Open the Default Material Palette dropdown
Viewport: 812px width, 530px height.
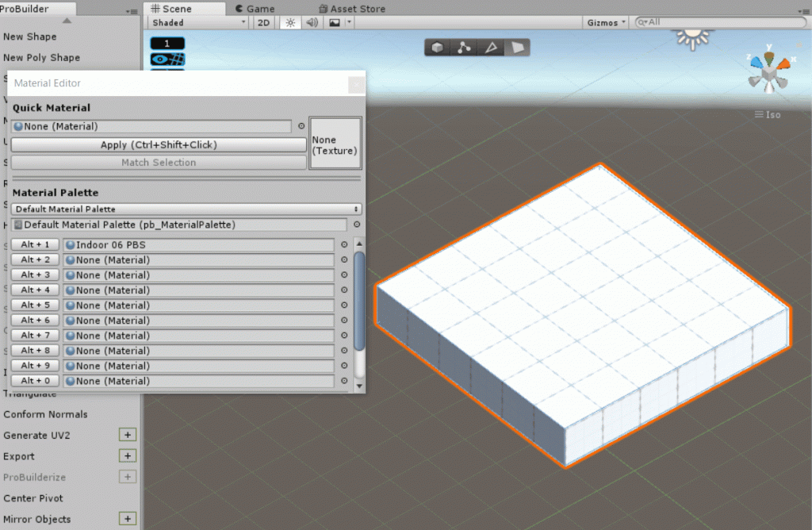186,209
